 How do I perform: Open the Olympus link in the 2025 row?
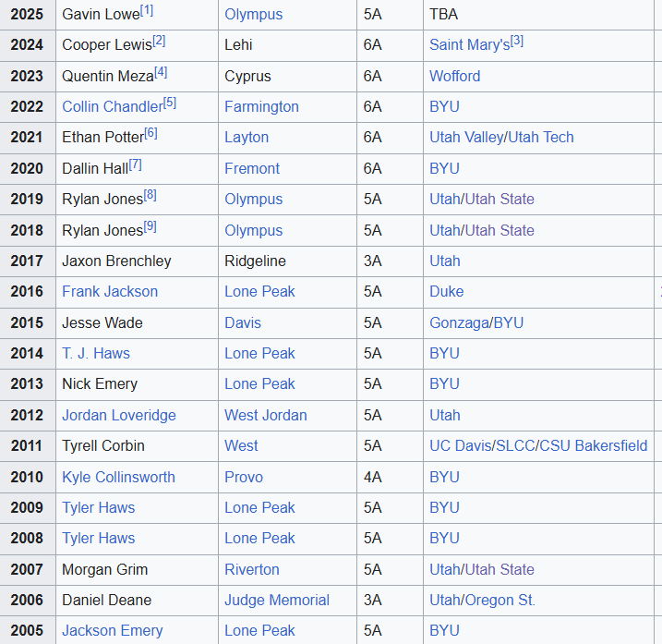pos(253,15)
